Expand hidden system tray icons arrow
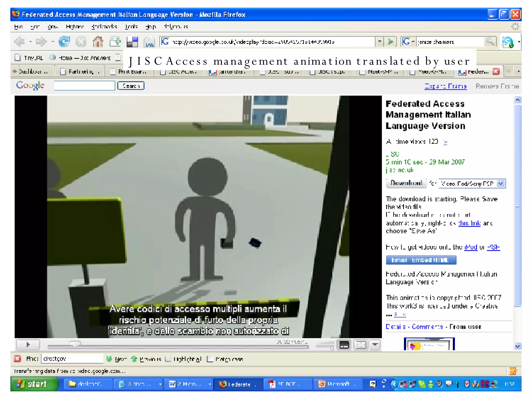The image size is (532, 399). 394,384
